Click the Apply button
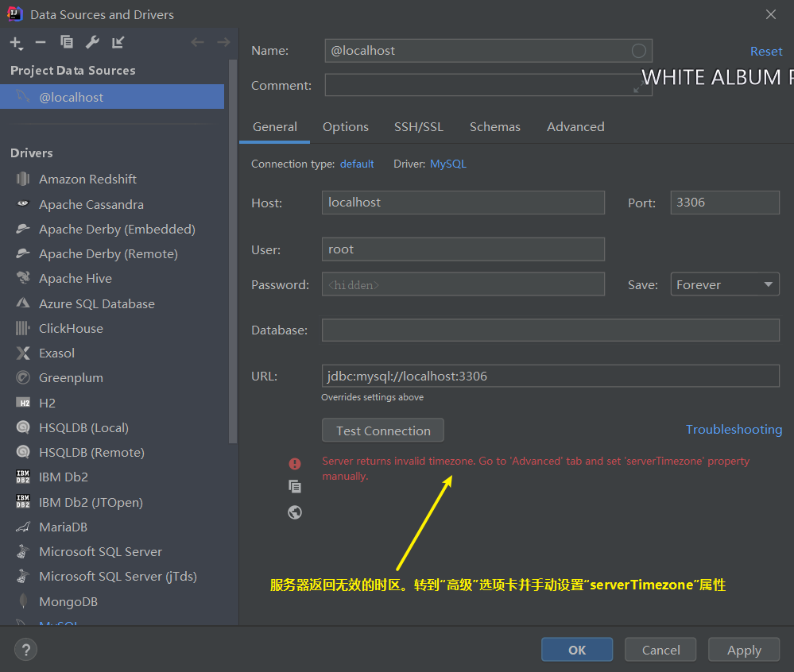The image size is (794, 672). pyautogui.click(x=744, y=650)
